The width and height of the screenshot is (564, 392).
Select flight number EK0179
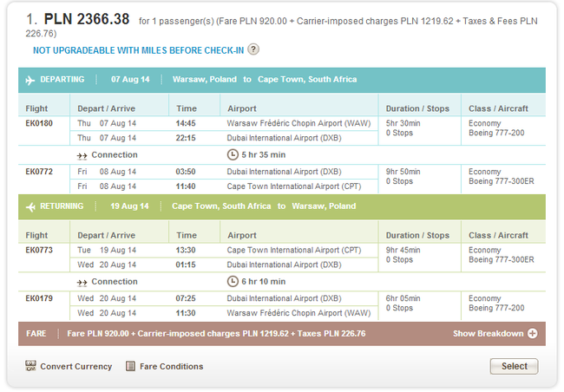(x=40, y=298)
